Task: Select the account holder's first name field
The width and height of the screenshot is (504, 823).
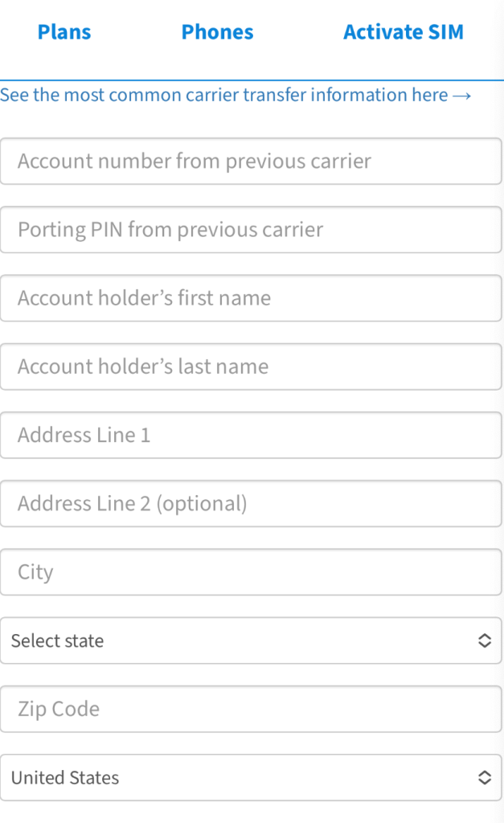Action: [x=251, y=298]
